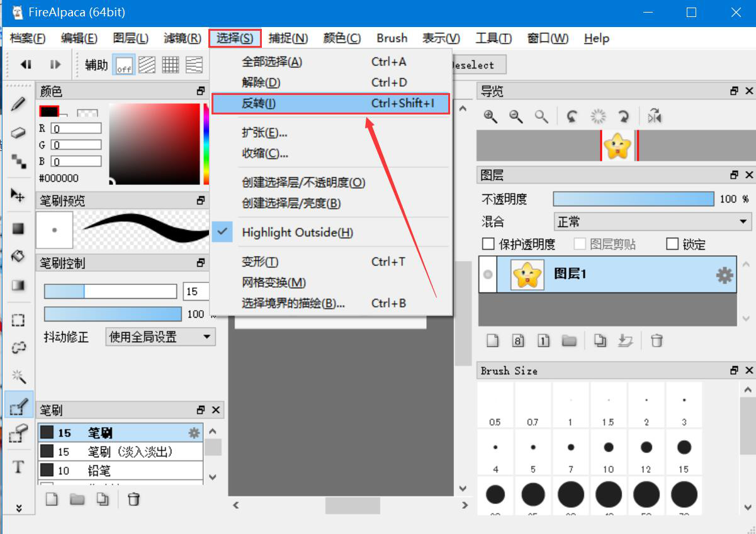This screenshot has width=756, height=534.
Task: Expand more tools chevron at toolbar bottom
Action: pyautogui.click(x=18, y=508)
